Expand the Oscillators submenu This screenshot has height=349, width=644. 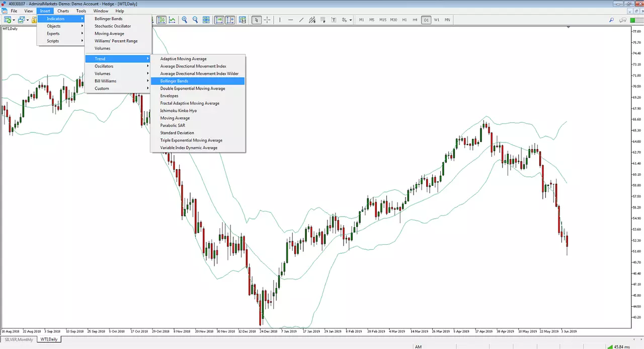pyautogui.click(x=118, y=66)
